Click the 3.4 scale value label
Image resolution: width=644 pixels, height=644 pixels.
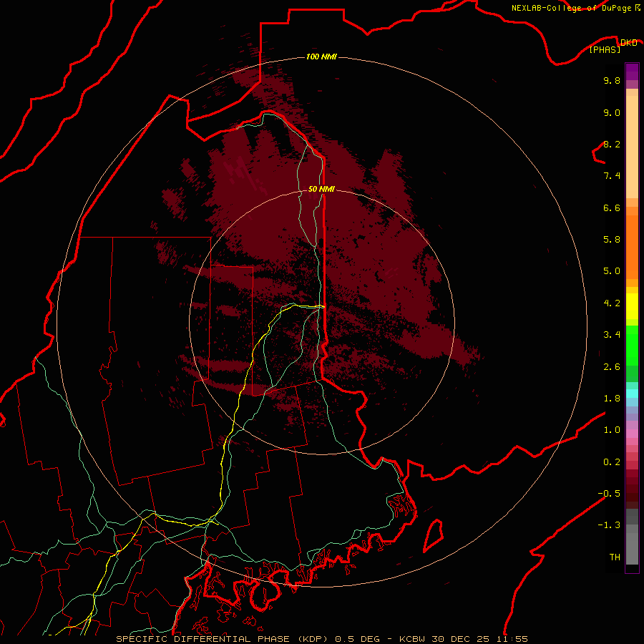pos(612,335)
